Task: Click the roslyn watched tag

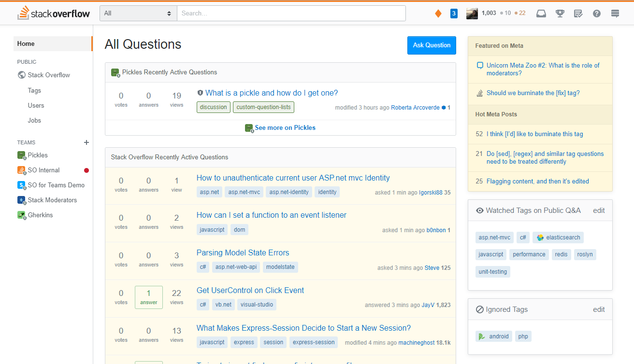Action: (x=585, y=254)
